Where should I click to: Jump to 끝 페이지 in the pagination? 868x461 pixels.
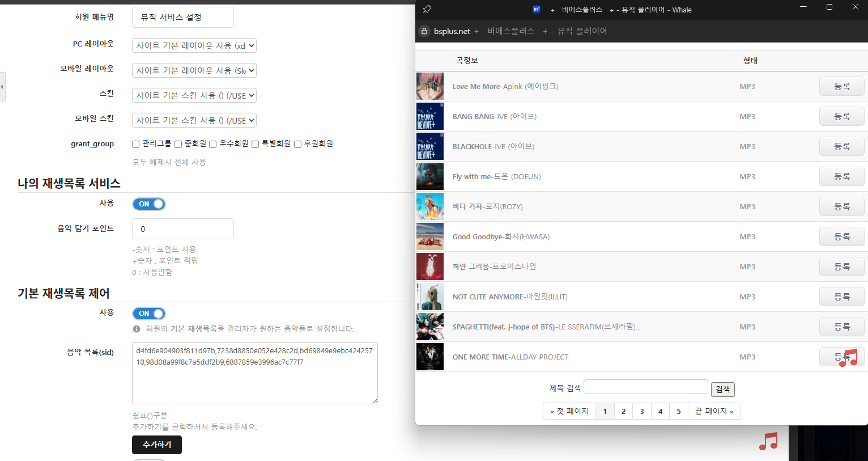(714, 411)
